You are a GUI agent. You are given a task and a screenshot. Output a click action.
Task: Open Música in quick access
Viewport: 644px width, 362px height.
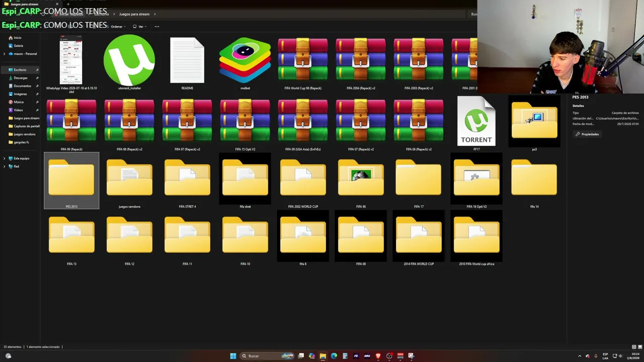(19, 102)
